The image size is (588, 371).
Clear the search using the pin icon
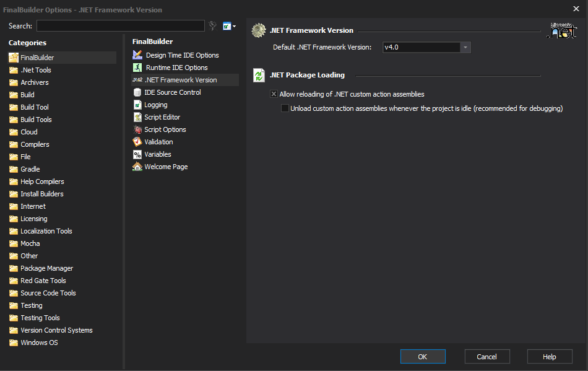[x=213, y=26]
